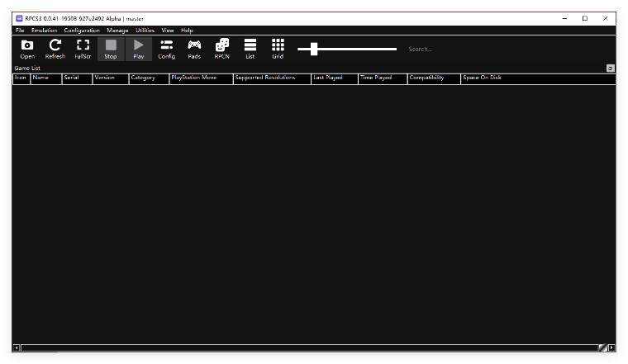Click the Game List panel float button
628x364 pixels.
610,69
